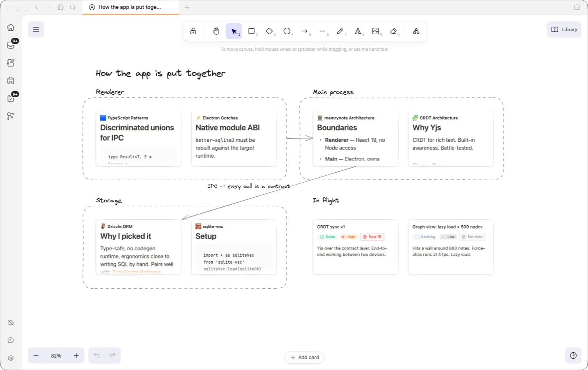Switch to the 'How the app is put toge...' tab

(x=130, y=7)
